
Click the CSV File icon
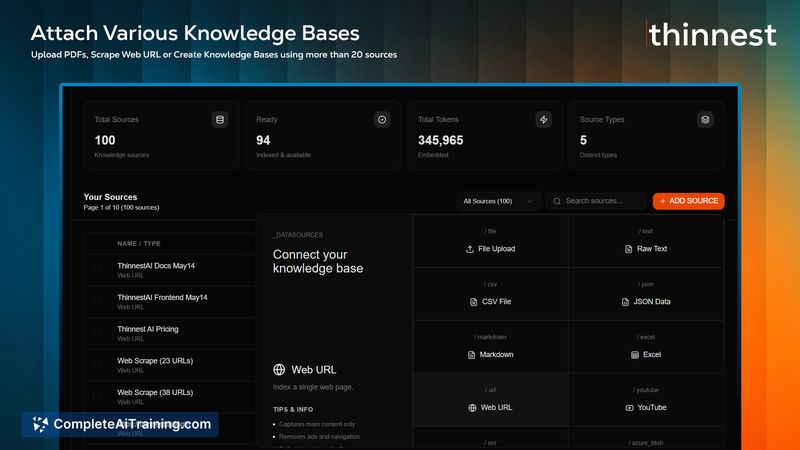coord(473,302)
